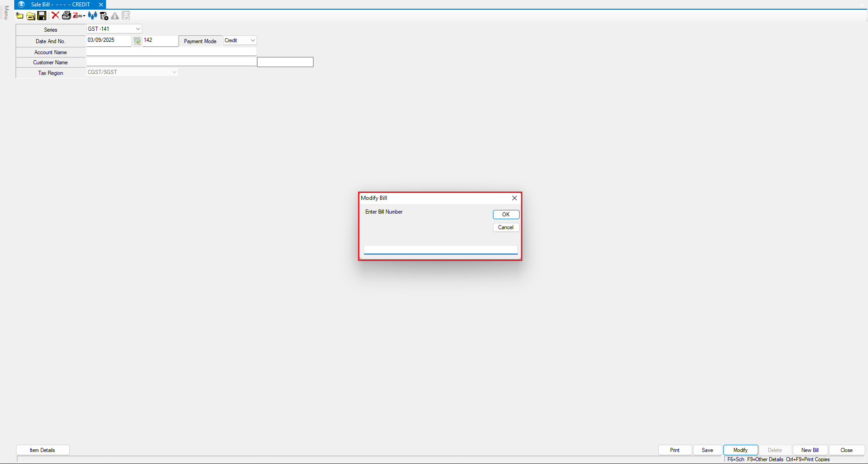Image resolution: width=868 pixels, height=464 pixels.
Task: Open the calendar date picker icon
Action: pyautogui.click(x=137, y=41)
